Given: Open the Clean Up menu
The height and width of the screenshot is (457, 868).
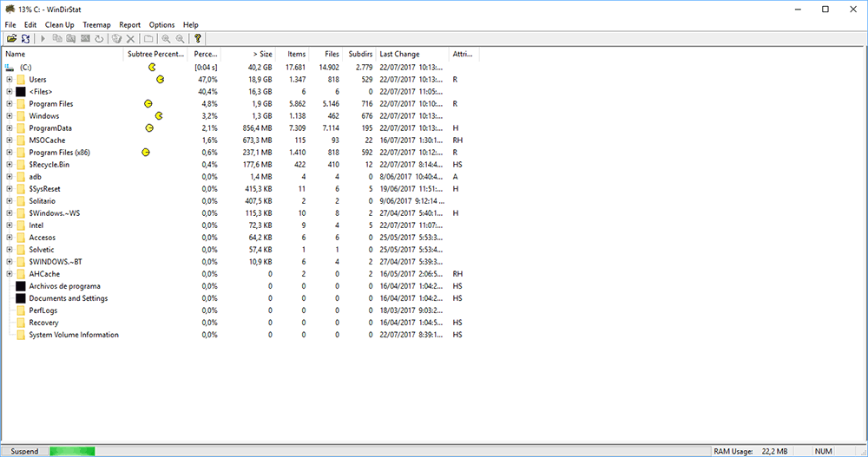Looking at the screenshot, I should [59, 25].
